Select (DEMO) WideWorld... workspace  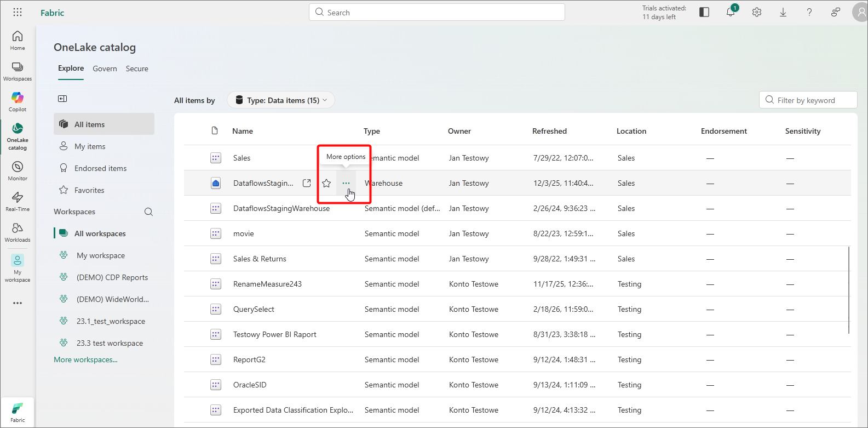[x=104, y=299]
